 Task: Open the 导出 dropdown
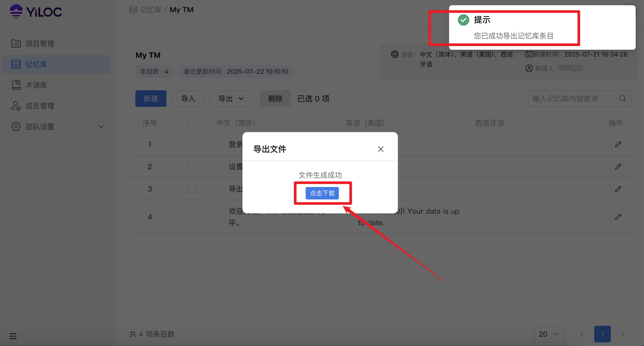[232, 99]
